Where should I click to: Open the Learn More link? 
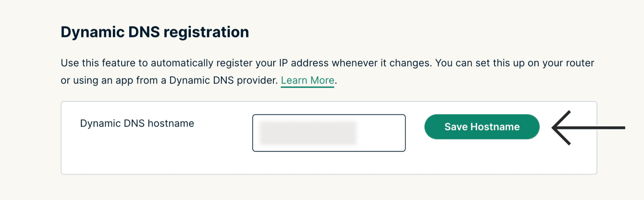(x=307, y=80)
